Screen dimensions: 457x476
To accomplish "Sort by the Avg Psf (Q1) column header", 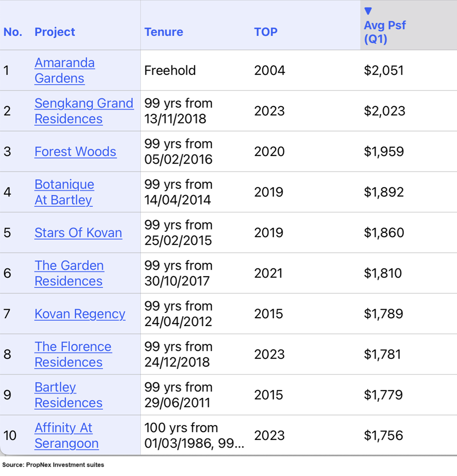I will pyautogui.click(x=384, y=32).
